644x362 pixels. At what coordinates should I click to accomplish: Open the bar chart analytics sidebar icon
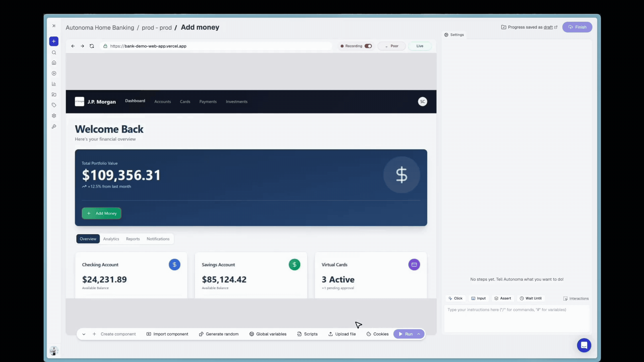54,84
